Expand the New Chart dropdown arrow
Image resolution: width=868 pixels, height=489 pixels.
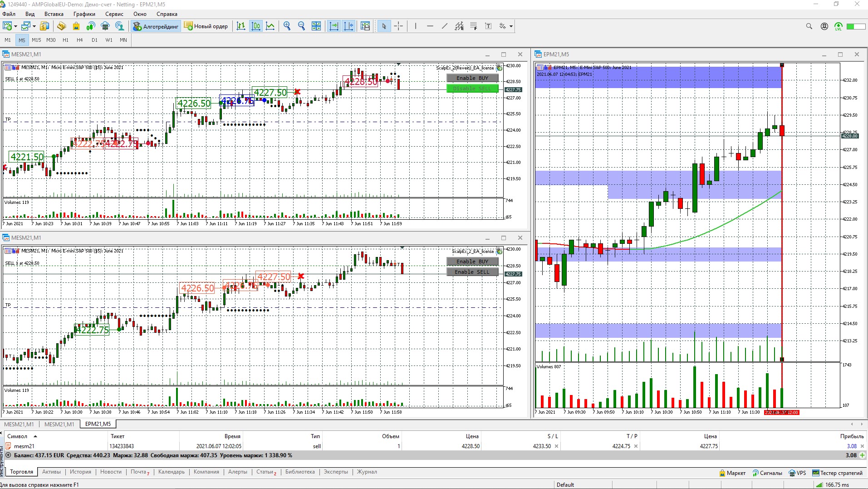(x=15, y=26)
